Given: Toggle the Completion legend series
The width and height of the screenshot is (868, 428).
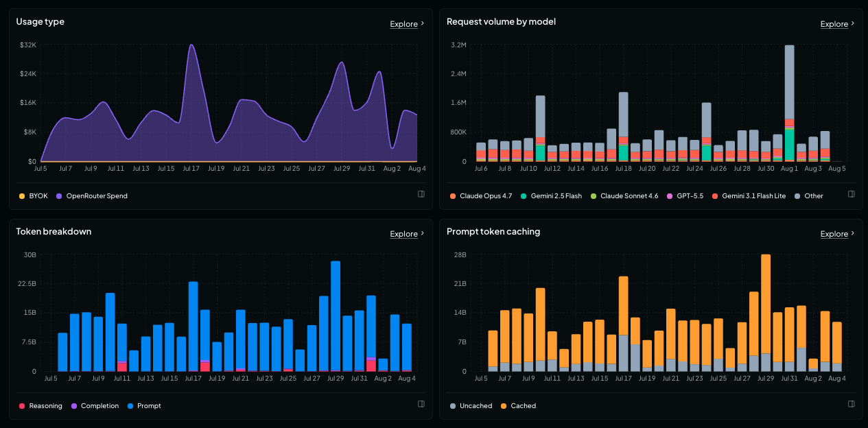Looking at the screenshot, I should click(95, 405).
